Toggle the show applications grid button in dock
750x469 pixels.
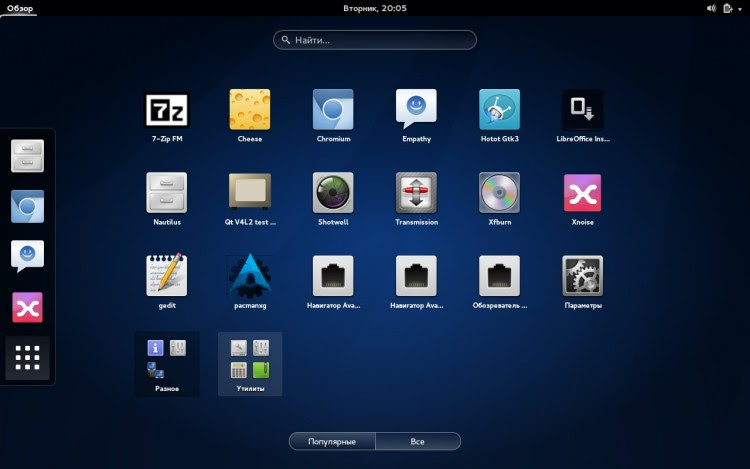coord(27,358)
